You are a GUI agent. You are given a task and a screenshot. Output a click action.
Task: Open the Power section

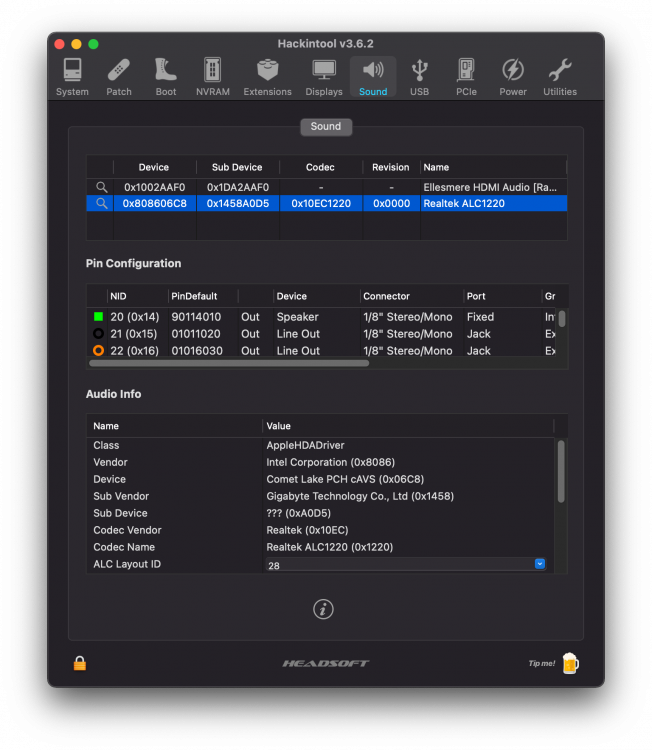tap(513, 77)
